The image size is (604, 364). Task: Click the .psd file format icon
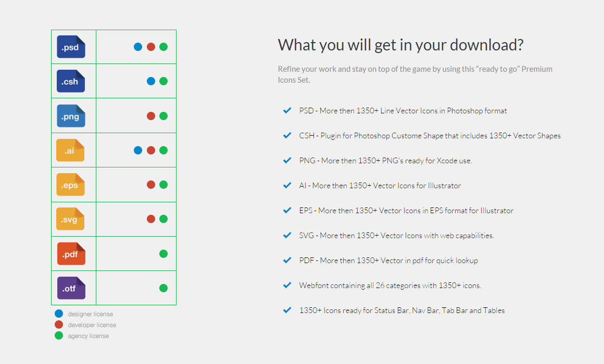coord(71,47)
